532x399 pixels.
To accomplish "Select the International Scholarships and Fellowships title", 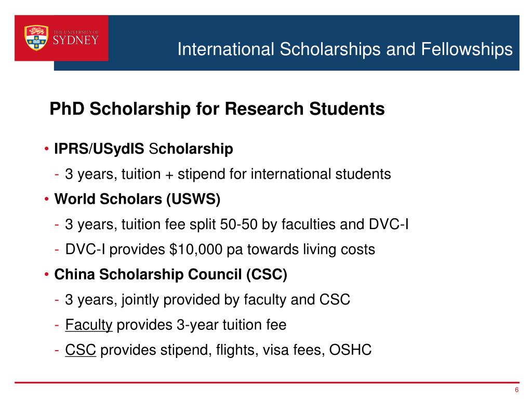I will coord(345,49).
